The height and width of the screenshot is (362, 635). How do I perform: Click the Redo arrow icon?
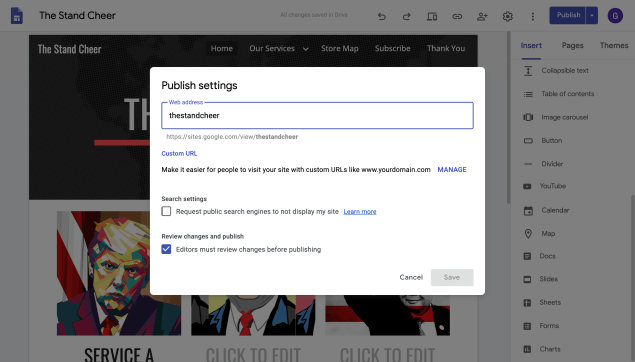click(407, 16)
